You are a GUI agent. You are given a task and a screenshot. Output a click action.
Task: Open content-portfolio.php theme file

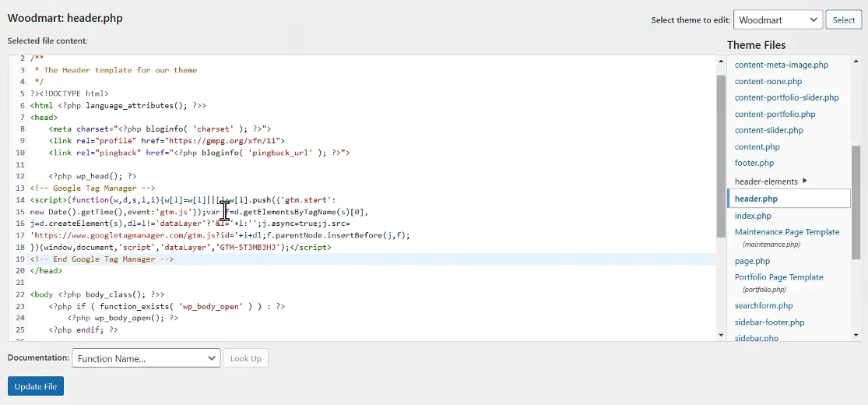click(775, 114)
